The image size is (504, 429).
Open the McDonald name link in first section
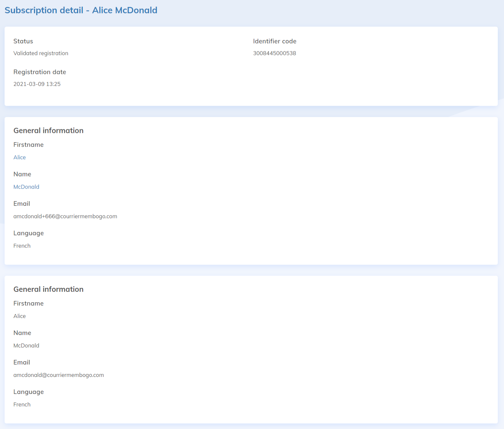26,187
